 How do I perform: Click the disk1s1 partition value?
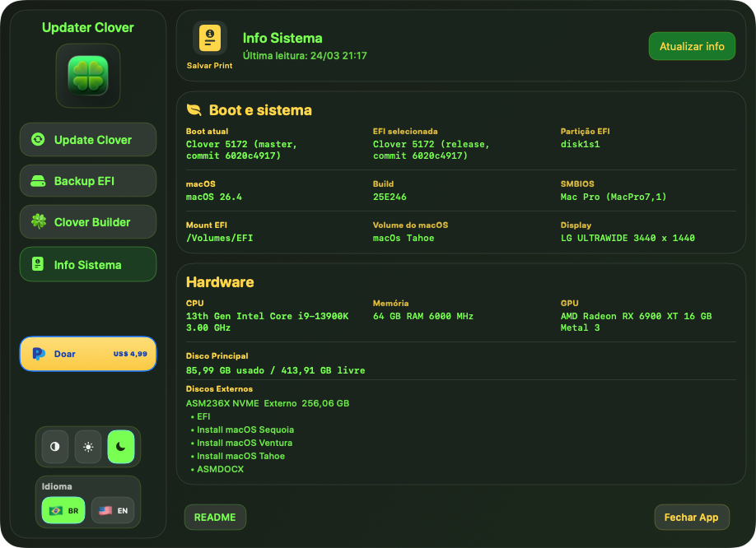580,144
